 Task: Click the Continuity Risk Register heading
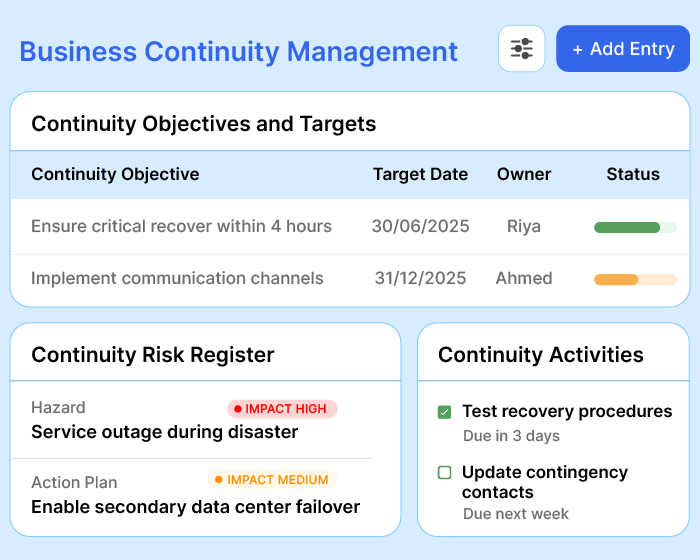(x=153, y=354)
